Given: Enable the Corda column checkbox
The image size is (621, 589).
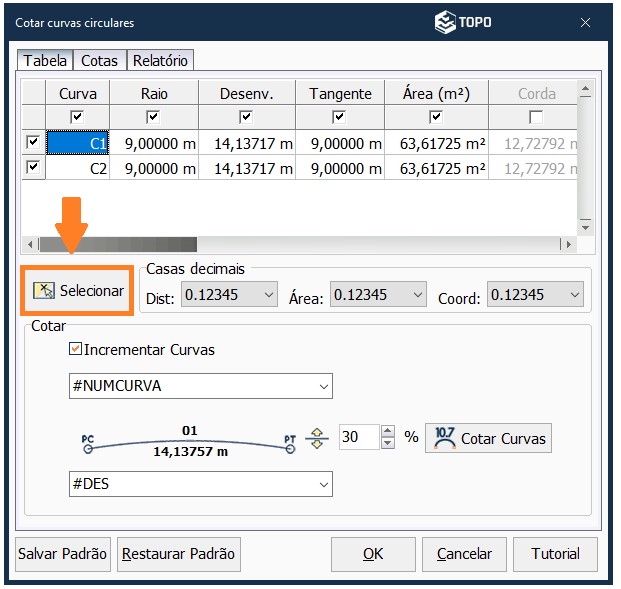Looking at the screenshot, I should tap(536, 117).
